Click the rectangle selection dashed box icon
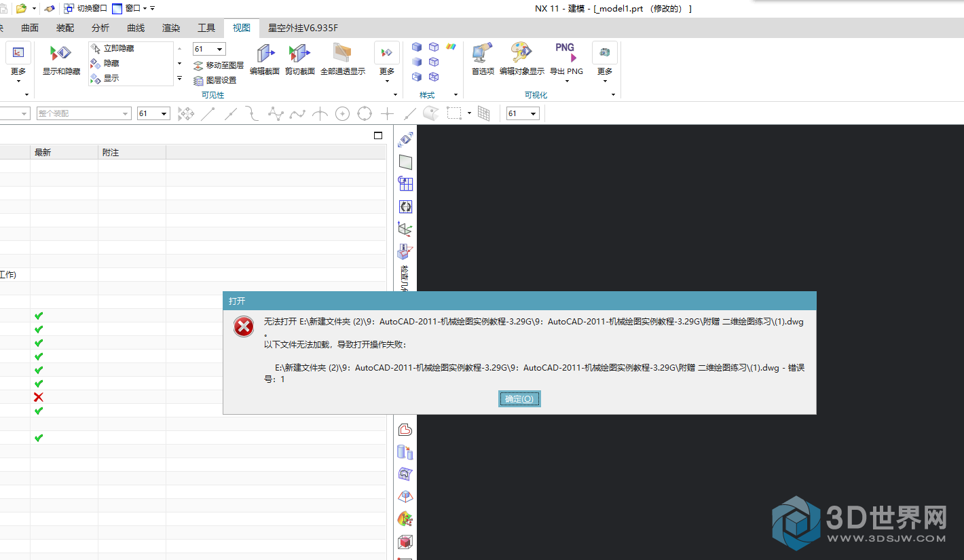This screenshot has height=560, width=964. [x=454, y=113]
